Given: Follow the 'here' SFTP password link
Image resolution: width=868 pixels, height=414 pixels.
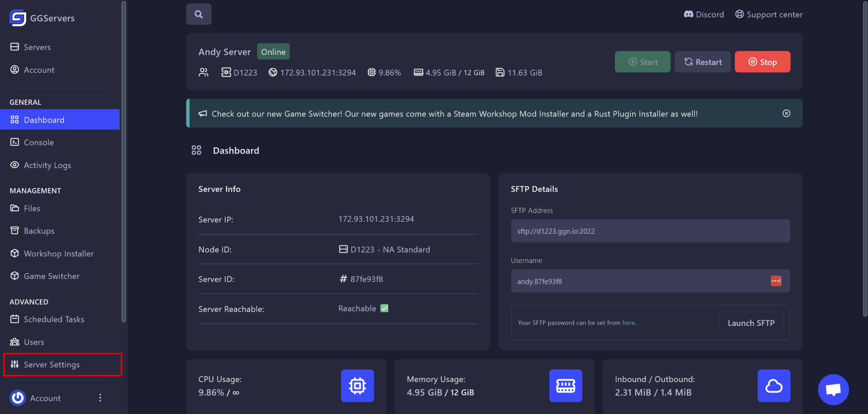Looking at the screenshot, I should [628, 323].
